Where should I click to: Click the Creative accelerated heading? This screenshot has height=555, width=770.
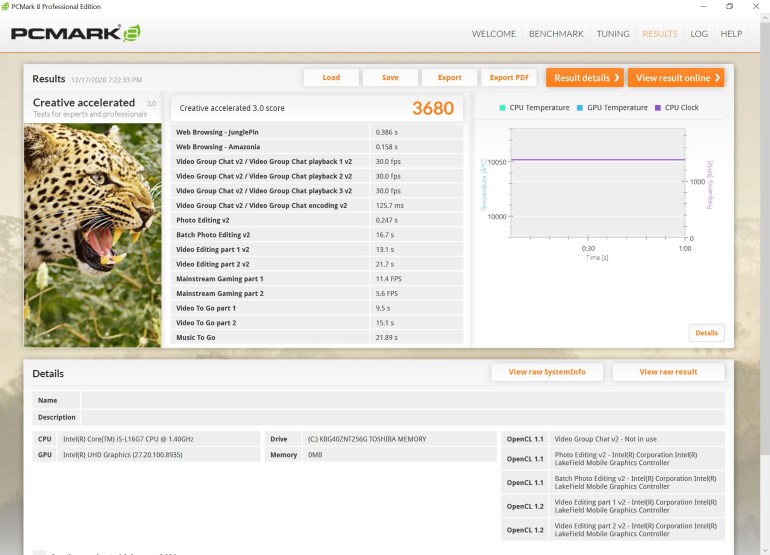coord(84,103)
